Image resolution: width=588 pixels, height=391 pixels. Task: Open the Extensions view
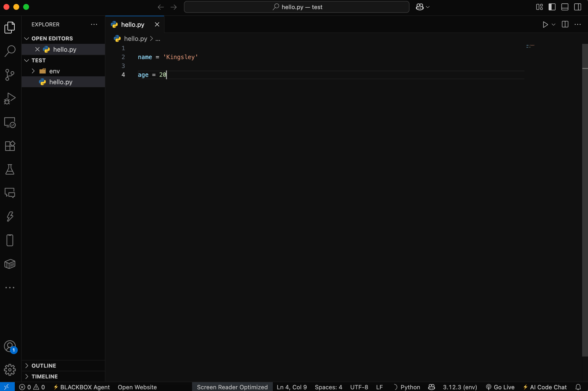coord(10,146)
